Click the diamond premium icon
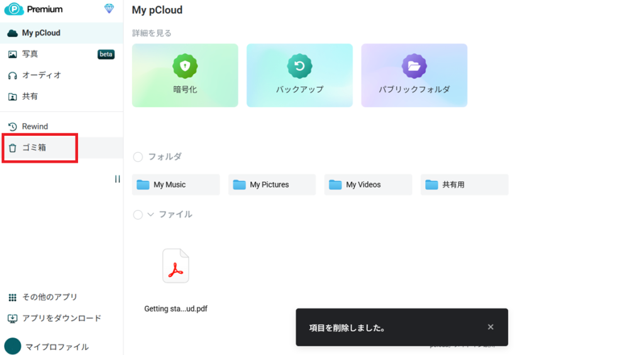 click(x=109, y=9)
